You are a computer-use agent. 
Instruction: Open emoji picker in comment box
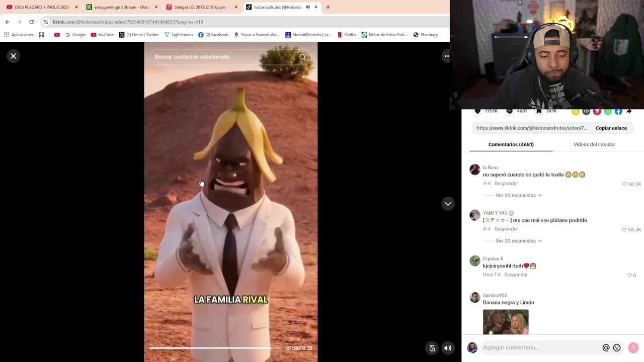tap(617, 347)
